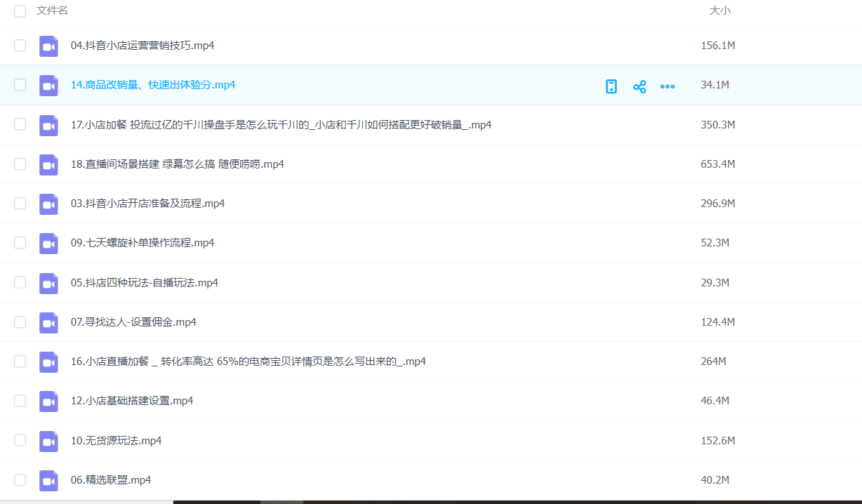This screenshot has height=504, width=862.
Task: Open file 06.精选联盟.mp4
Action: tap(111, 480)
